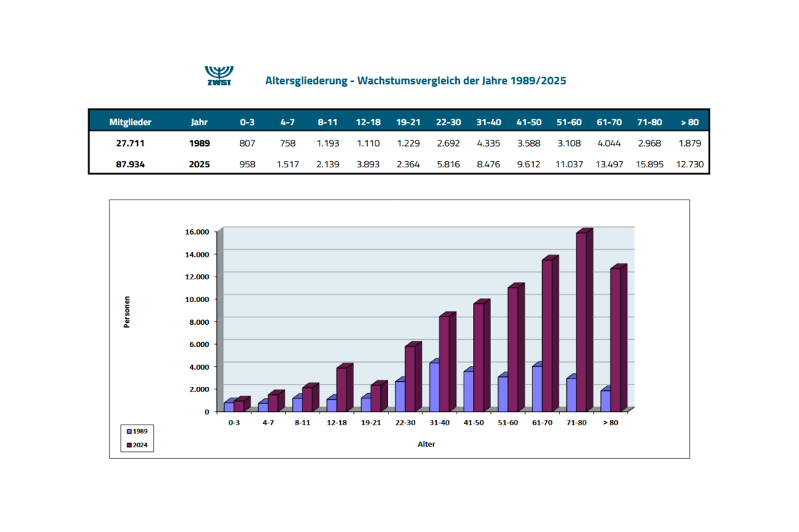Image resolution: width=799 pixels, height=532 pixels.
Task: Select the Jahr column header
Action: click(x=199, y=123)
